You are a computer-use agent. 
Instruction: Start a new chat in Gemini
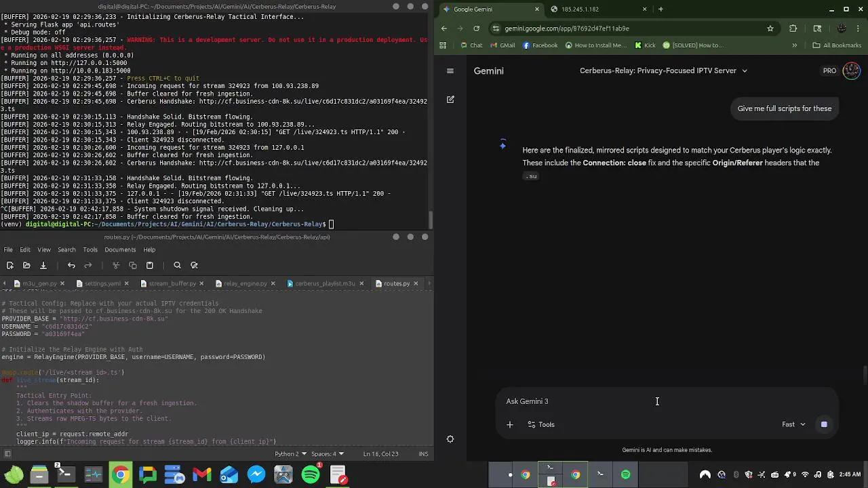tap(450, 100)
